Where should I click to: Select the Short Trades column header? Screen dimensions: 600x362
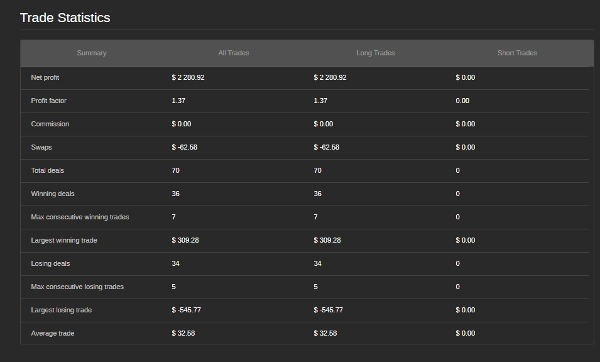click(x=517, y=53)
